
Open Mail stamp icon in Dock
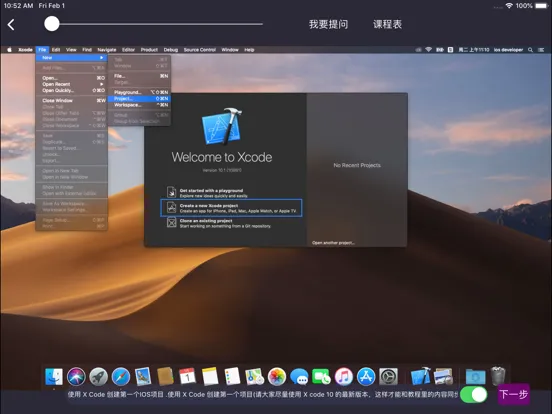point(143,377)
